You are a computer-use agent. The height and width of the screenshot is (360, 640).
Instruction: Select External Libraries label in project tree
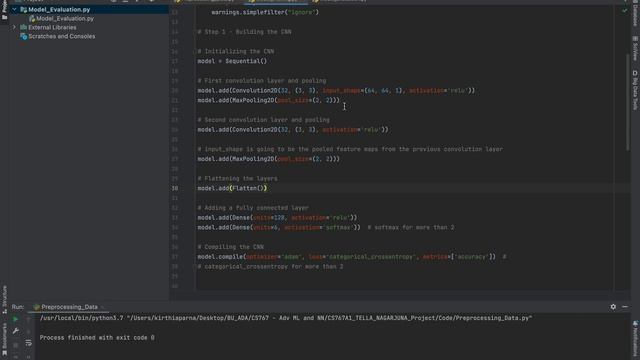tap(52, 27)
